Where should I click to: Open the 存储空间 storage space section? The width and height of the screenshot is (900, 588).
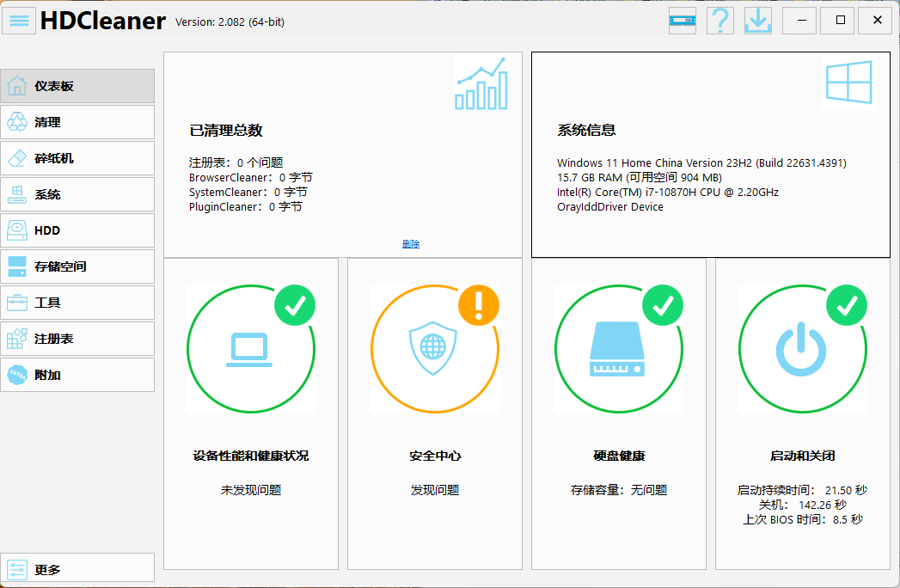(77, 266)
